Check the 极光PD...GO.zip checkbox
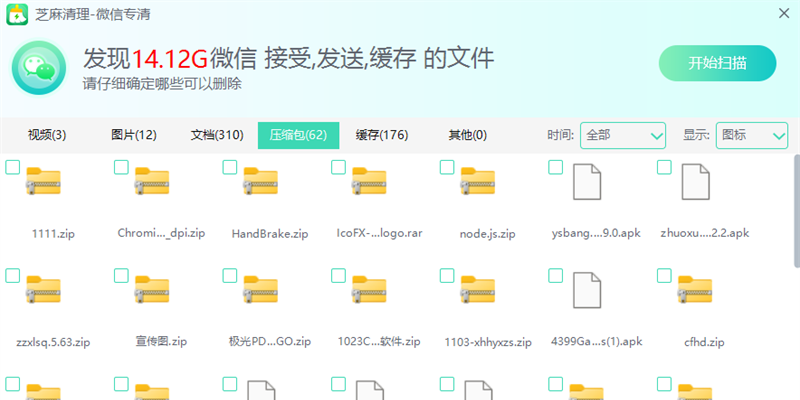Image resolution: width=800 pixels, height=400 pixels. click(230, 276)
